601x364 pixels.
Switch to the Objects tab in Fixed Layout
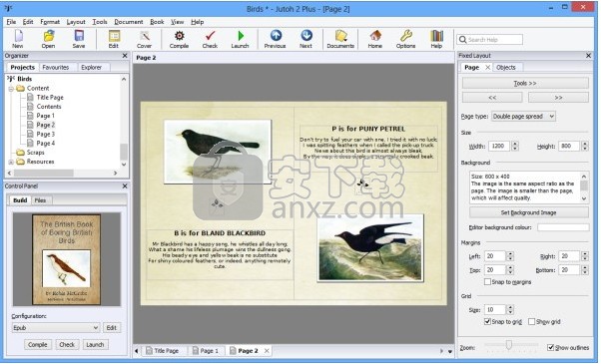pos(506,68)
